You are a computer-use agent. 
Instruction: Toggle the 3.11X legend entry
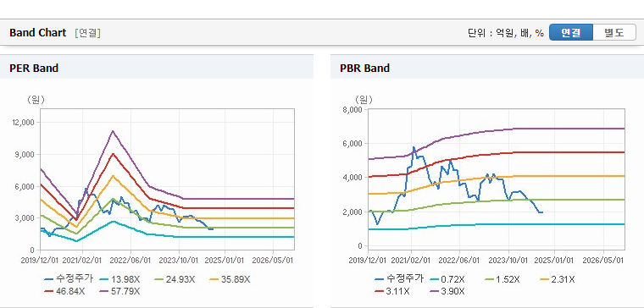[391, 291]
